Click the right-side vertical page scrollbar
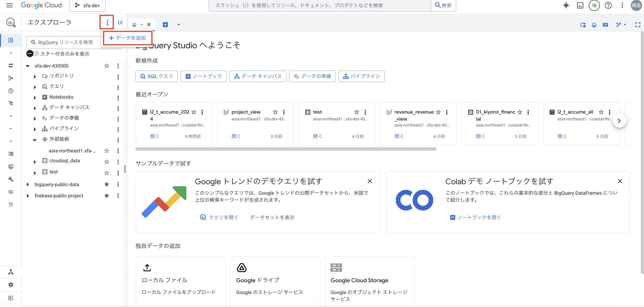 tap(642, 152)
